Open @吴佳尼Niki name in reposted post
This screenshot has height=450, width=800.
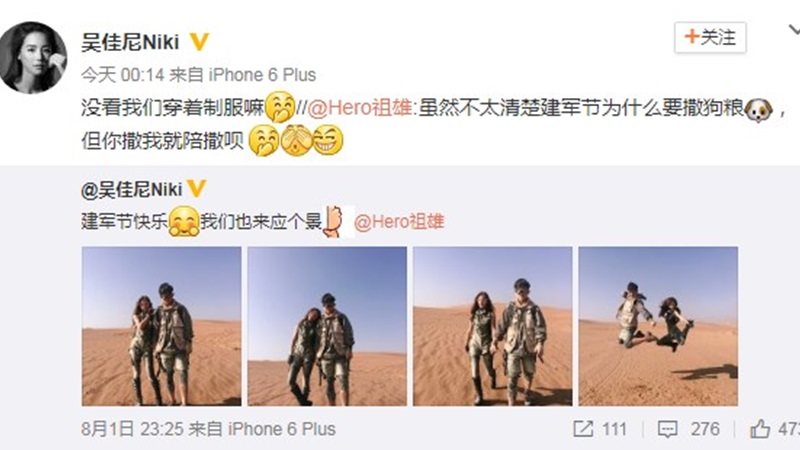132,189
